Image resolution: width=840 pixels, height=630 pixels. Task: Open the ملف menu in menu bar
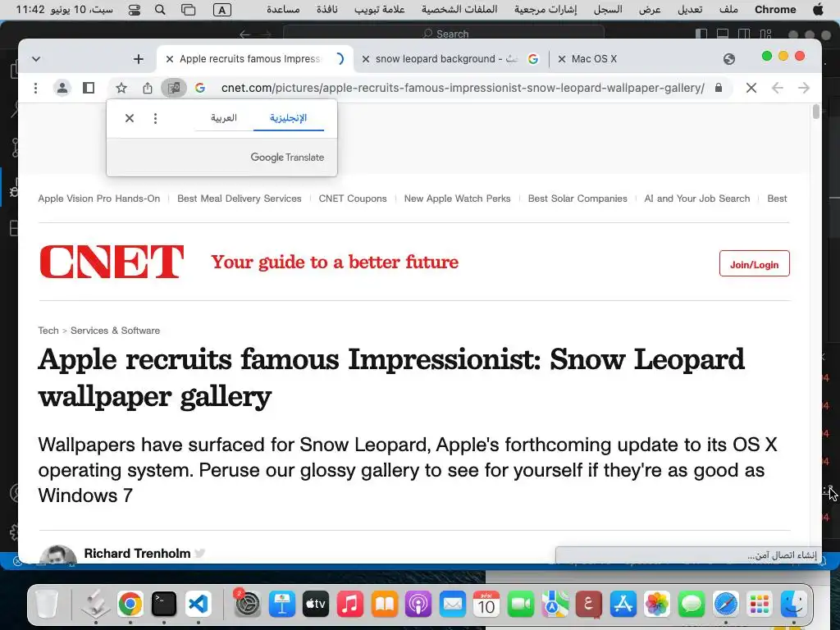(x=728, y=10)
